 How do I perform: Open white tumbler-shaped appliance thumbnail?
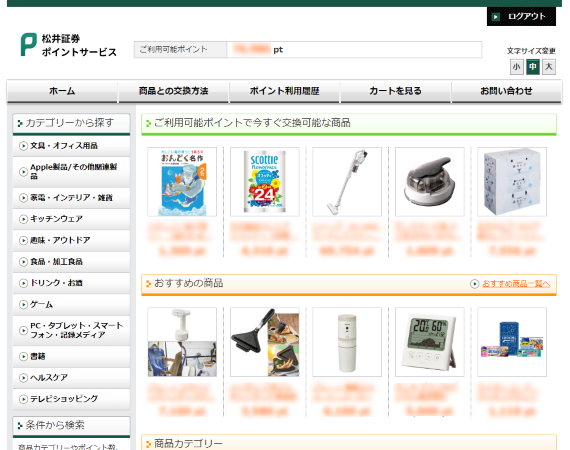[x=347, y=342]
